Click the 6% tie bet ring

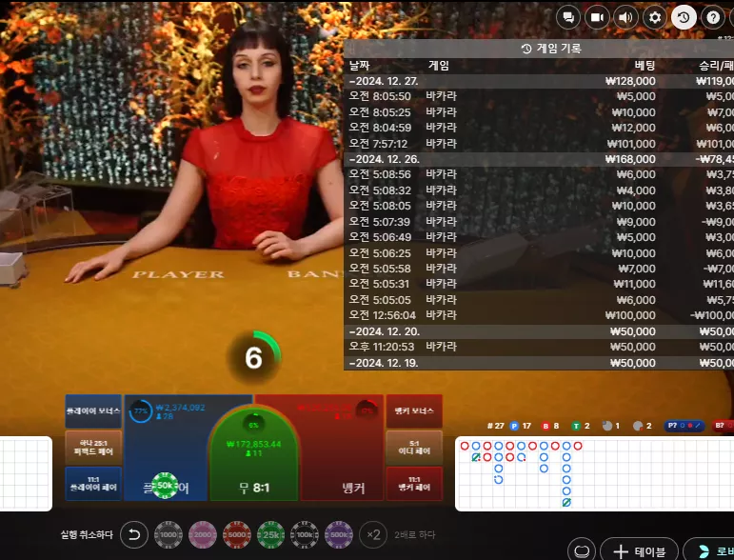click(253, 425)
